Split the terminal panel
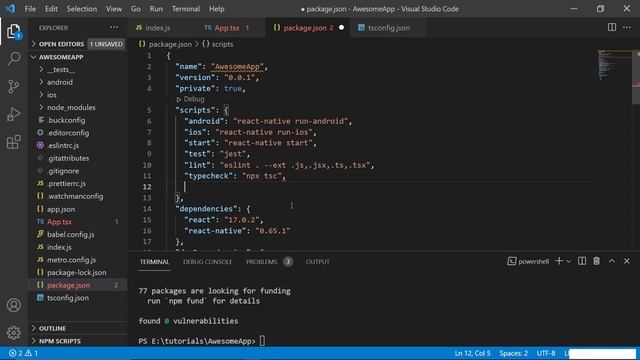This screenshot has height=360, width=640. tap(582, 261)
